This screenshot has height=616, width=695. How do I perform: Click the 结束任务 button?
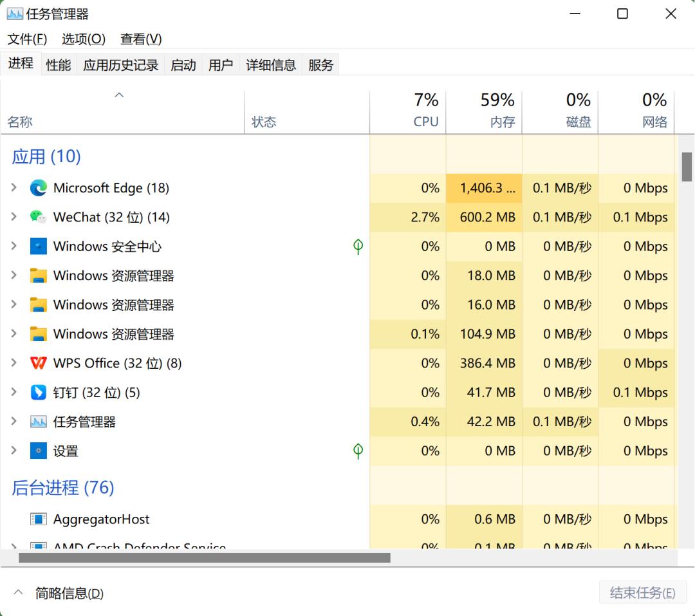pyautogui.click(x=642, y=592)
